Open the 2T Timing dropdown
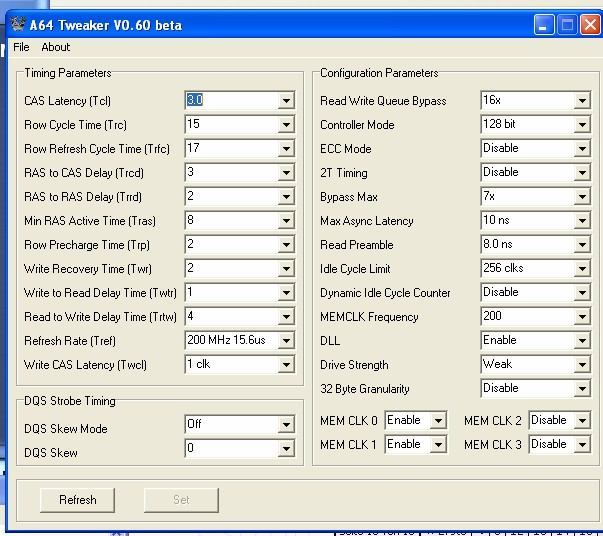 [582, 173]
